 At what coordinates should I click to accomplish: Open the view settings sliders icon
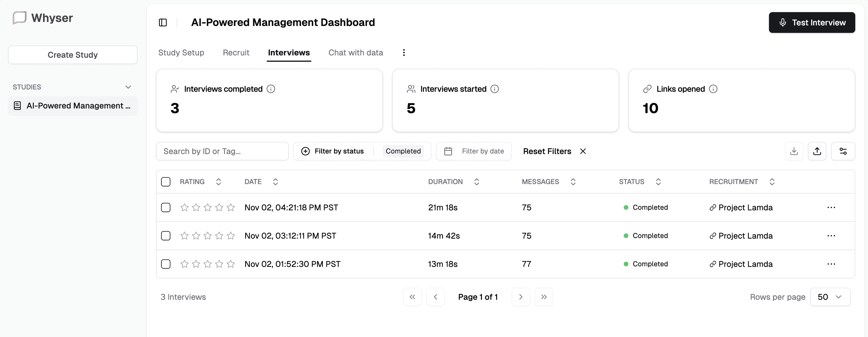pos(843,151)
